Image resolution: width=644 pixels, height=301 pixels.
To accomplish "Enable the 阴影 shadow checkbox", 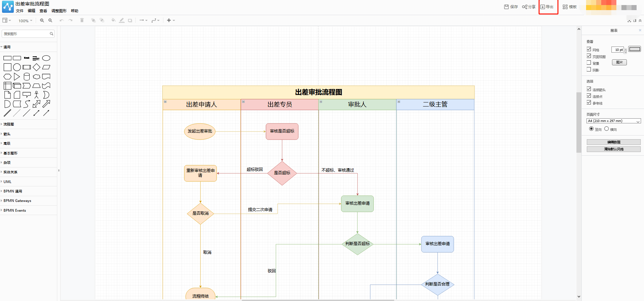I will [x=589, y=69].
